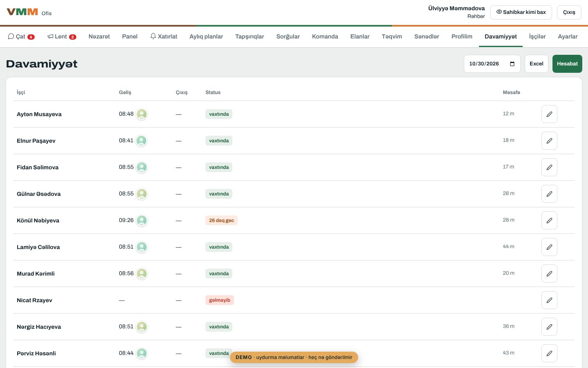Click pencil edit icon for Elnur Paşayev

[549, 141]
